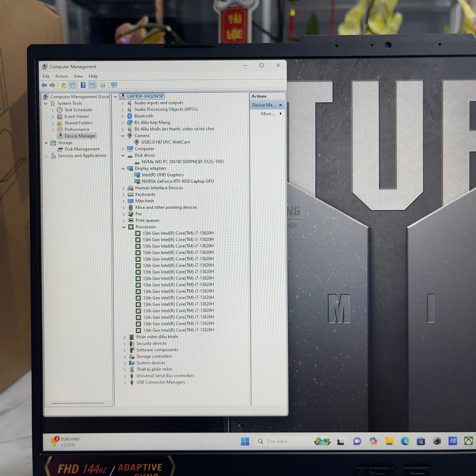The image size is (476, 476).
Task: Click the Storage controllers icon
Action: pos(132,356)
